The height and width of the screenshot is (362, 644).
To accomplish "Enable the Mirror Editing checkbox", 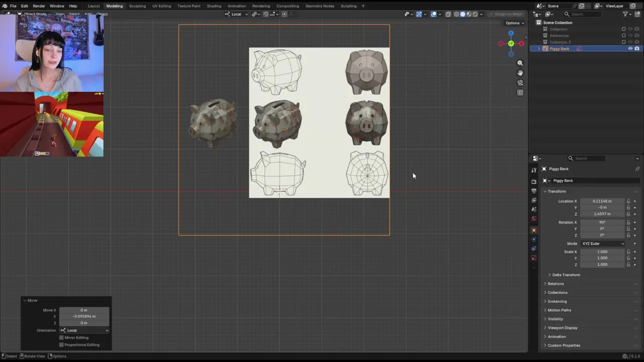I will [62, 337].
